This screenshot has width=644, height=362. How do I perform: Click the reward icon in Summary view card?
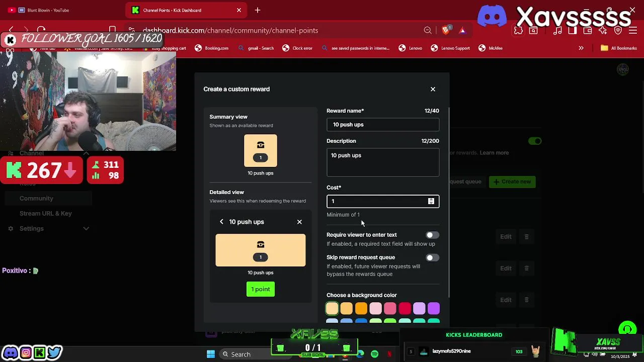pyautogui.click(x=261, y=145)
